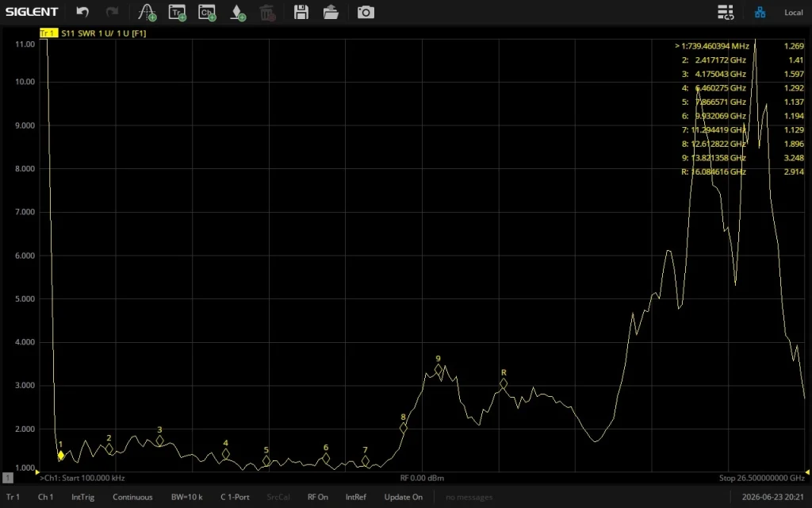Click the Siglent logo
The height and width of the screenshot is (508, 812).
(32, 11)
